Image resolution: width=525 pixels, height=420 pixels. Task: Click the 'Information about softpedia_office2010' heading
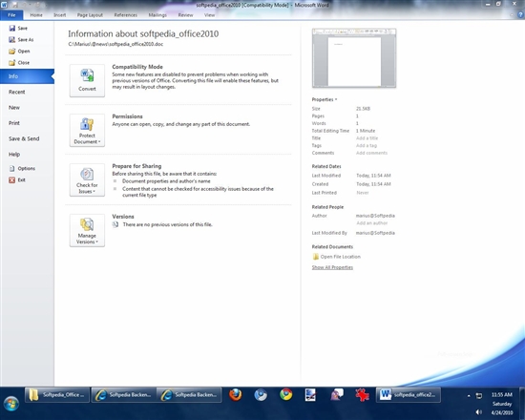tap(143, 33)
